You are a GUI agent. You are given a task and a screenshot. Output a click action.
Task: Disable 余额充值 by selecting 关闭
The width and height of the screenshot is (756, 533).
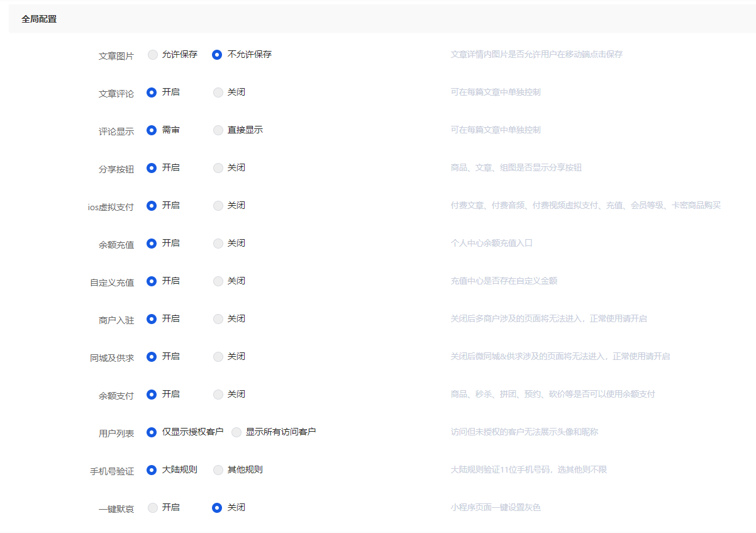[x=218, y=244]
